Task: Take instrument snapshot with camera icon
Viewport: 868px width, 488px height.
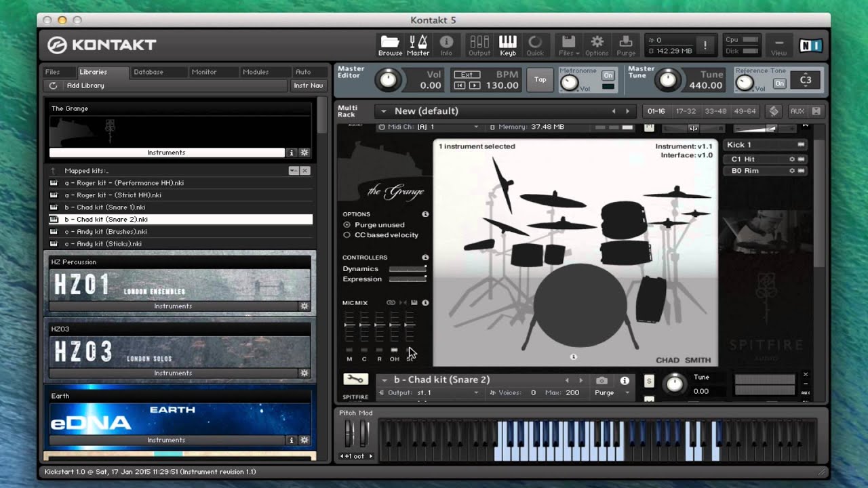Action: [601, 381]
